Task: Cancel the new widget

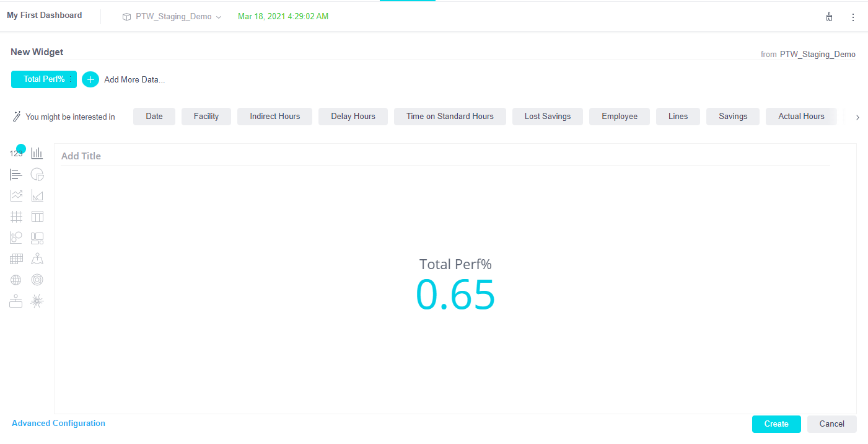Action: tap(831, 424)
